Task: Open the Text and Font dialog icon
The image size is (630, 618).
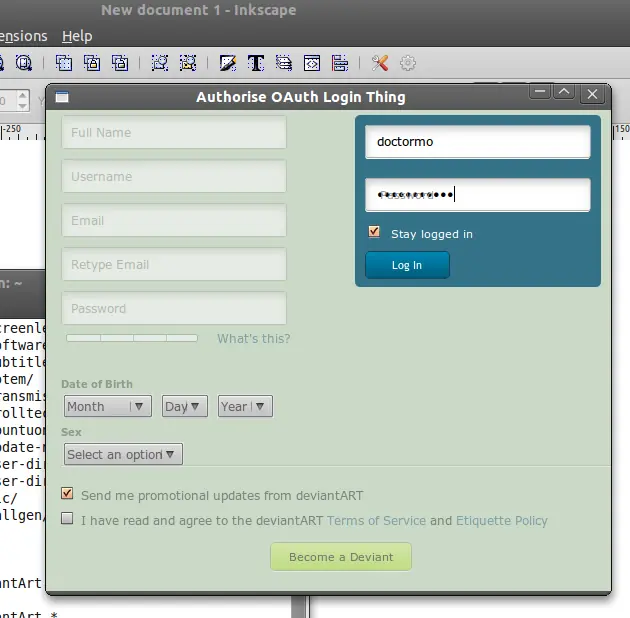Action: [256, 63]
